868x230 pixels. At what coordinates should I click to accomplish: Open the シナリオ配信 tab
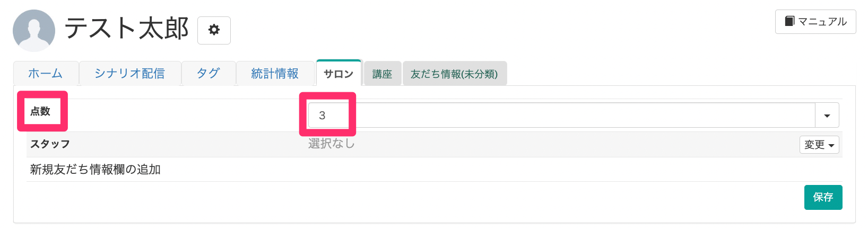(x=129, y=74)
